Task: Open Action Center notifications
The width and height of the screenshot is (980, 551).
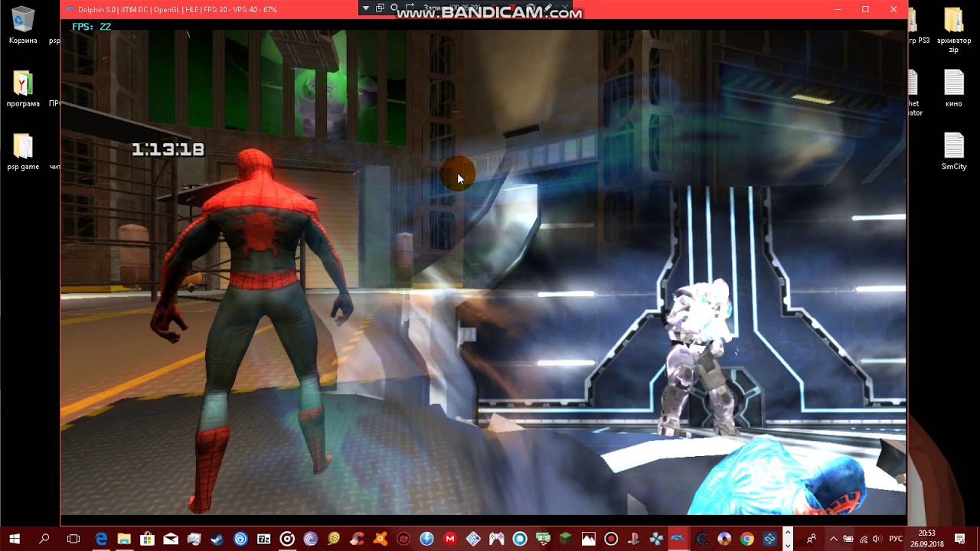Action: click(959, 539)
